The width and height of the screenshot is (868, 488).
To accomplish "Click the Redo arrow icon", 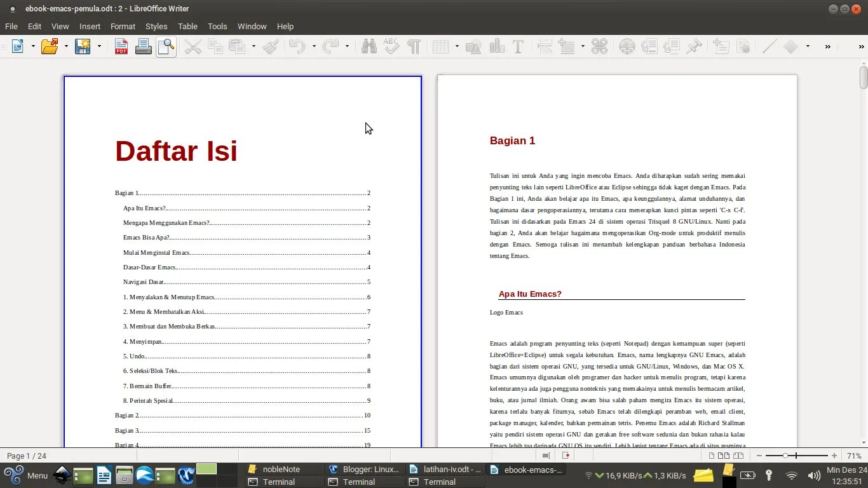I will 330,46.
